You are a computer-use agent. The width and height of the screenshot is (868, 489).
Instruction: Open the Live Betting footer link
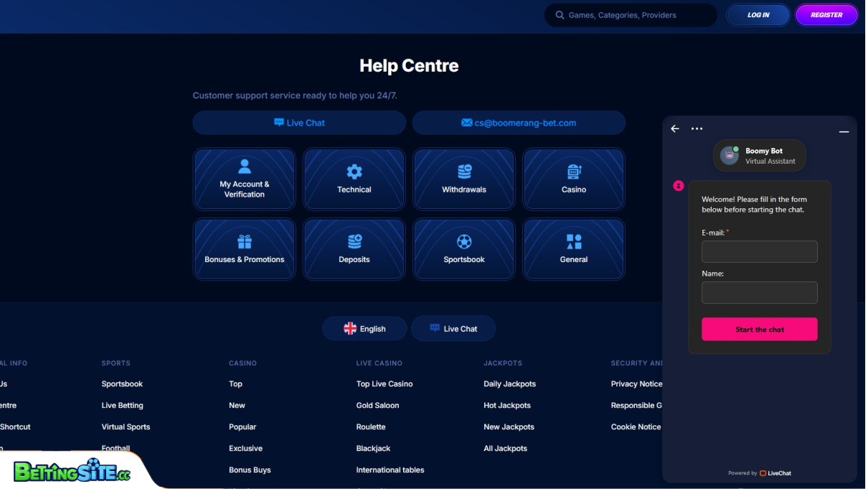(x=123, y=406)
